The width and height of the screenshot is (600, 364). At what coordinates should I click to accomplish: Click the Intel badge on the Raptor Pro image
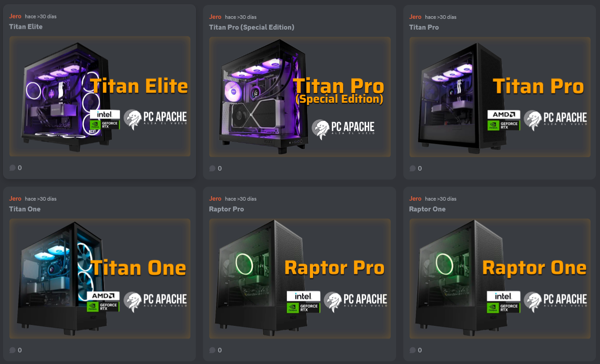[304, 296]
